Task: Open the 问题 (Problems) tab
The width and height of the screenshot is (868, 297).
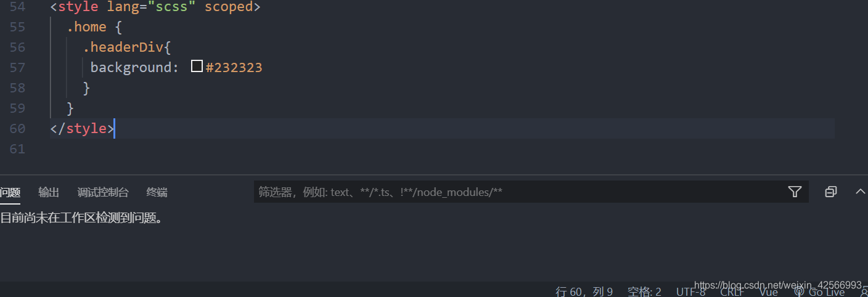Action: click(x=10, y=192)
